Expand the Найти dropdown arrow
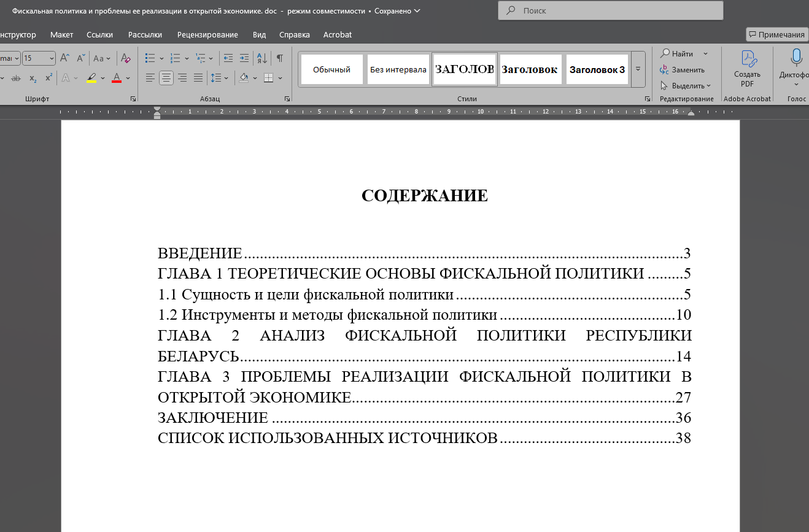 click(x=705, y=53)
